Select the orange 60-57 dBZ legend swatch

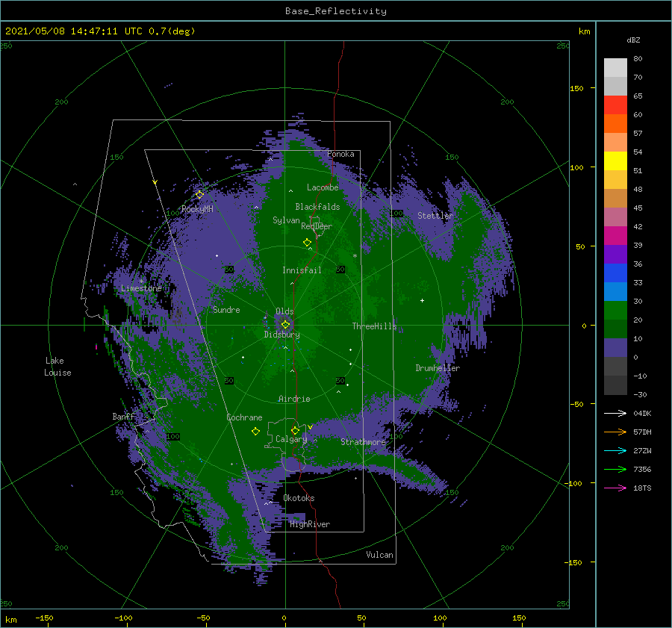[x=615, y=124]
